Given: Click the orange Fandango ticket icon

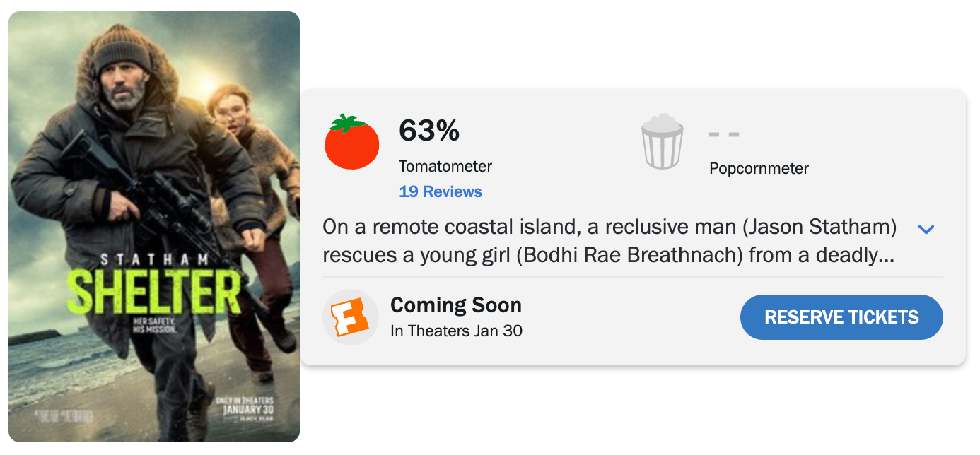Looking at the screenshot, I should [351, 317].
